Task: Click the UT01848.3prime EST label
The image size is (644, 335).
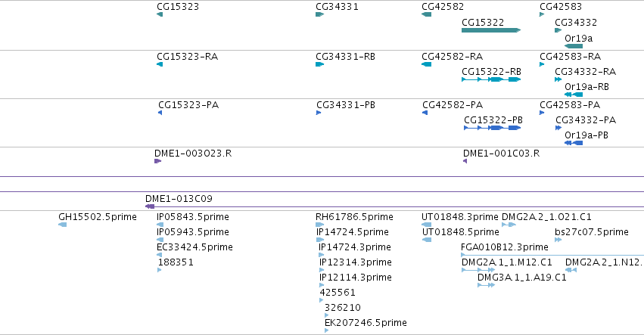Action: click(x=460, y=217)
